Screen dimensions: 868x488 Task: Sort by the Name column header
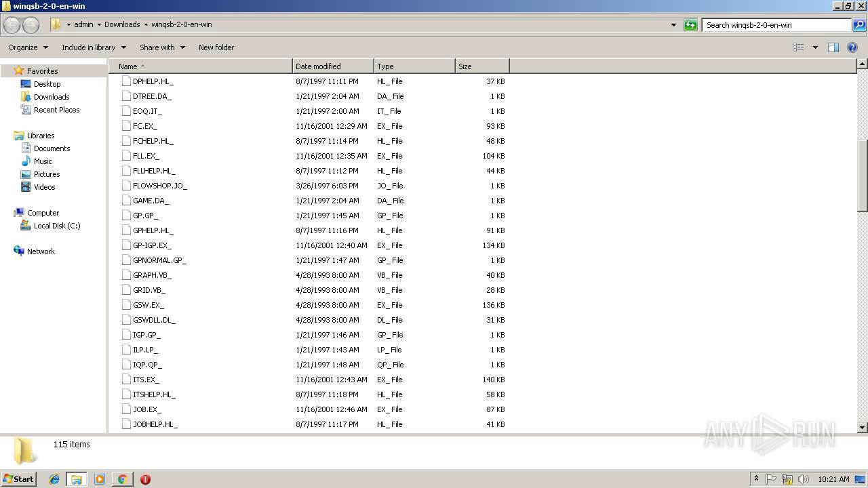click(200, 66)
